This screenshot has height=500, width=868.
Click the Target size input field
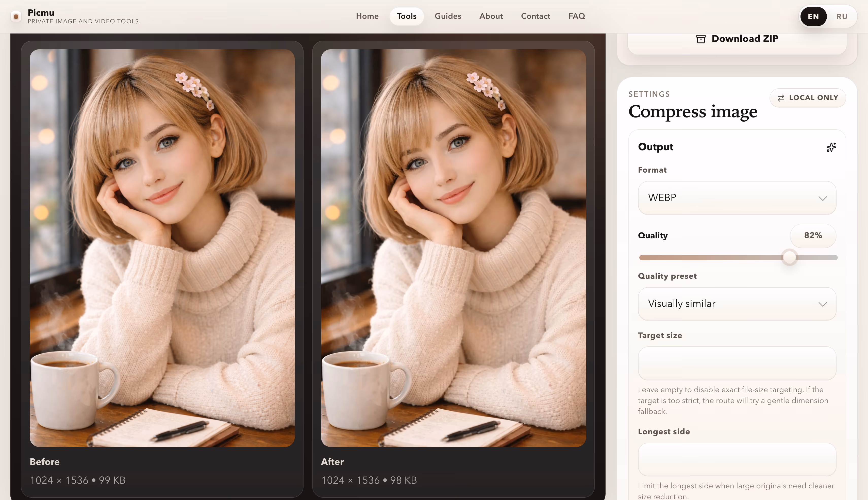tap(737, 363)
